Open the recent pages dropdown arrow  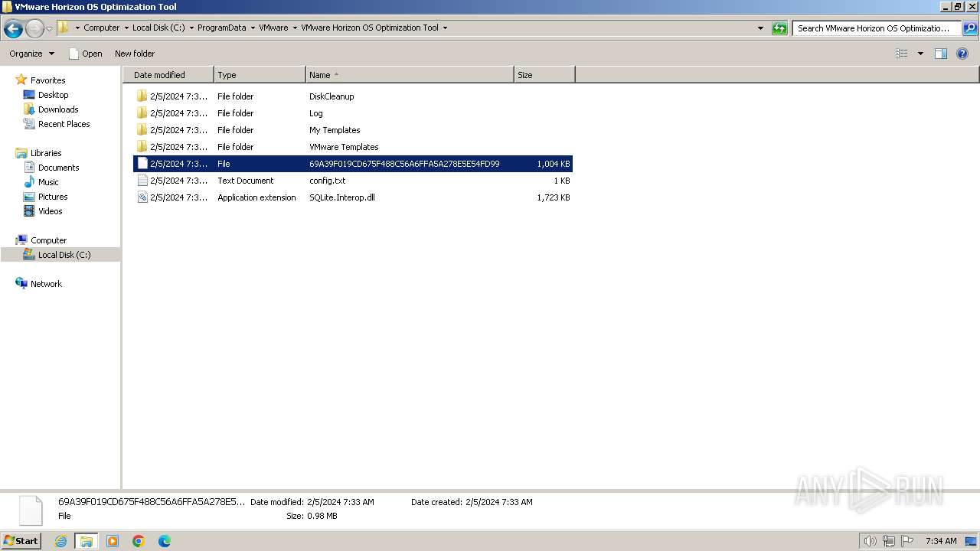click(49, 29)
